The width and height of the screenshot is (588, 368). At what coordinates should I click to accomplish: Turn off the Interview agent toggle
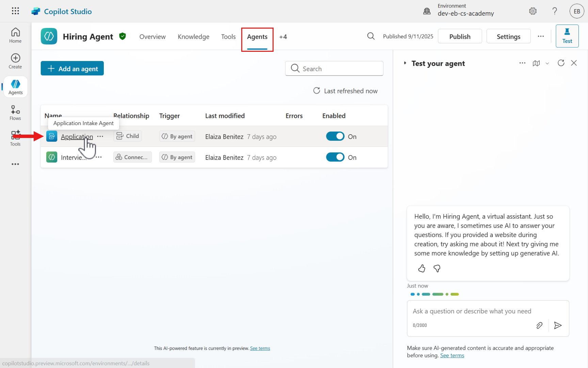point(335,157)
